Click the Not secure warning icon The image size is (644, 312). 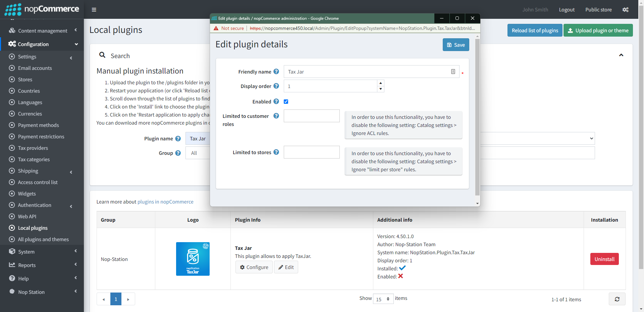[216, 28]
